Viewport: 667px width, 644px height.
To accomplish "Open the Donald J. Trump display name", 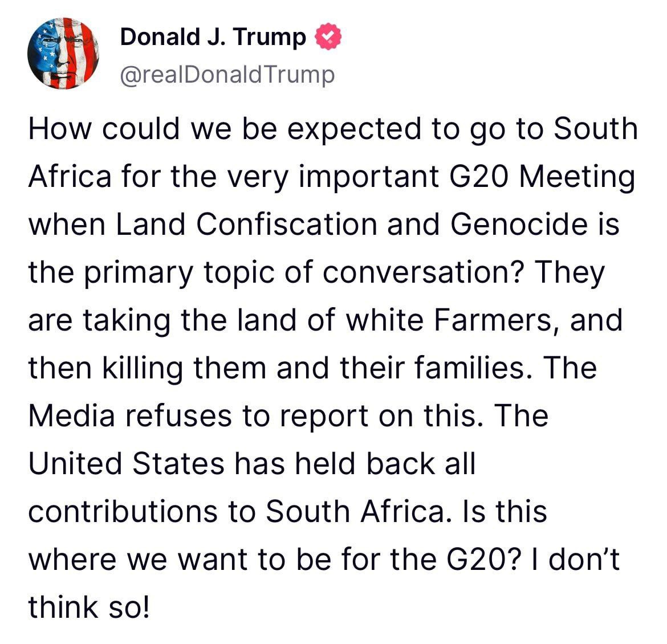I will (x=213, y=37).
